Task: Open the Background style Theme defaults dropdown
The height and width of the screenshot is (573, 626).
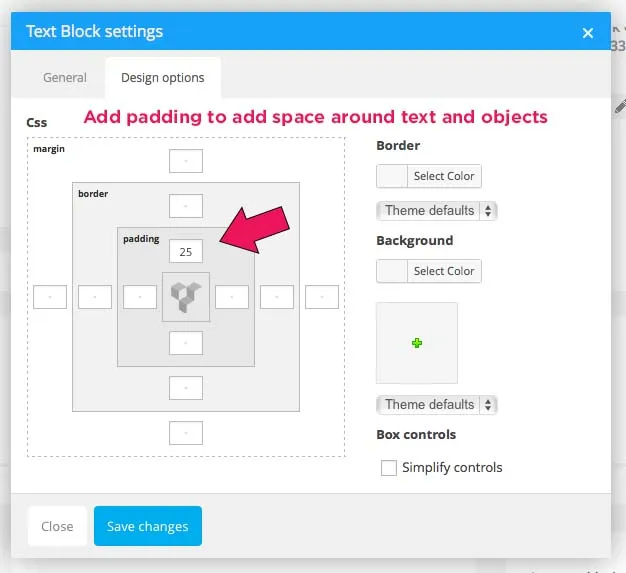Action: point(436,405)
